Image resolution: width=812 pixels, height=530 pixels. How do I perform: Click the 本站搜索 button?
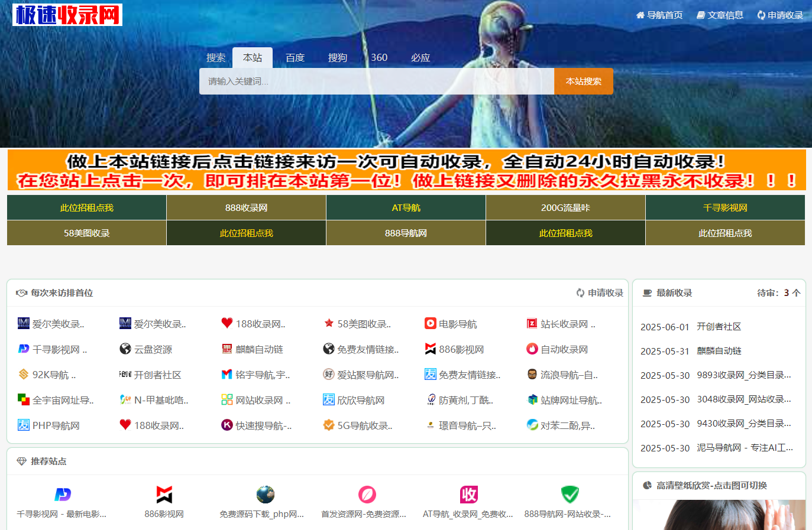(x=584, y=82)
